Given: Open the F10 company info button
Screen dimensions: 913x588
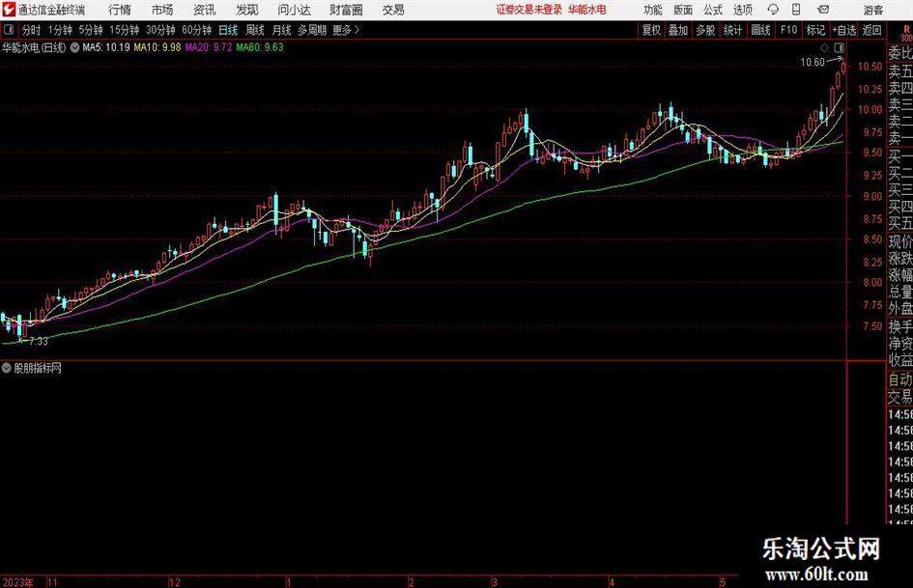Looking at the screenshot, I should click(x=788, y=30).
